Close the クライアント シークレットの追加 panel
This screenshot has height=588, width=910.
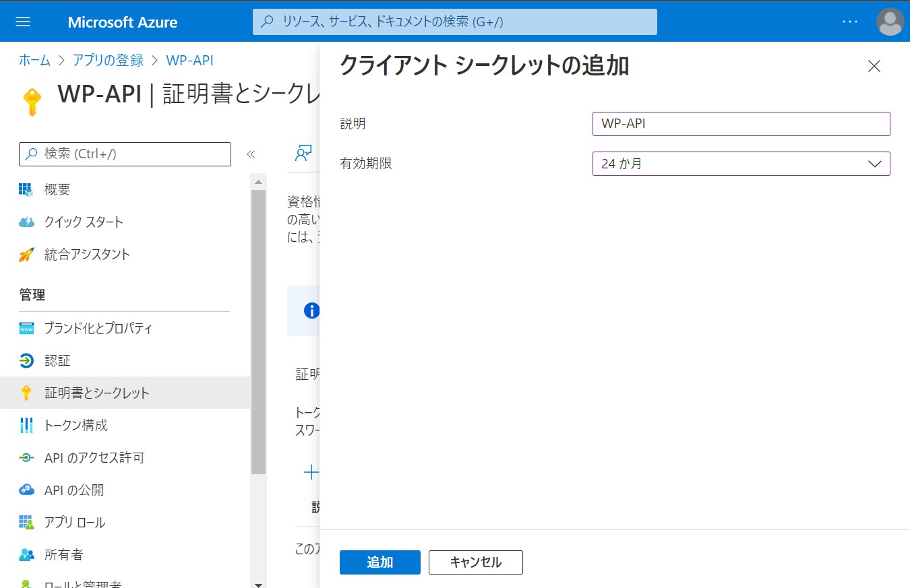coord(874,66)
